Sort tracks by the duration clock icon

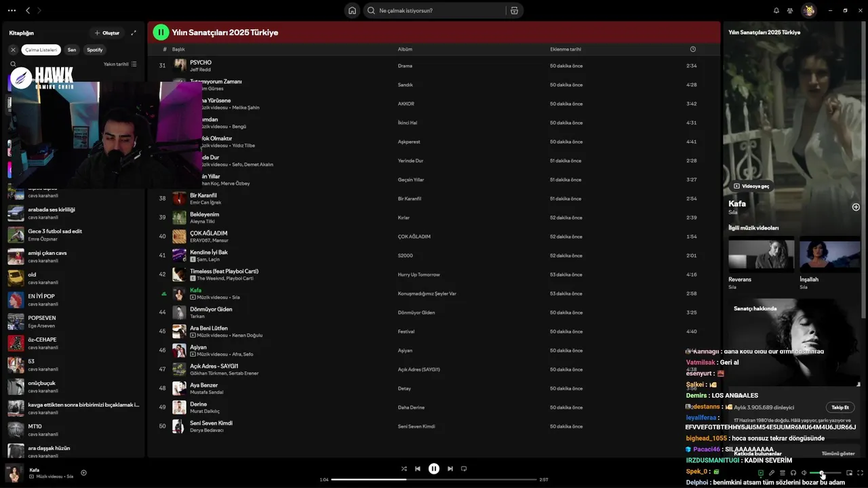(692, 49)
